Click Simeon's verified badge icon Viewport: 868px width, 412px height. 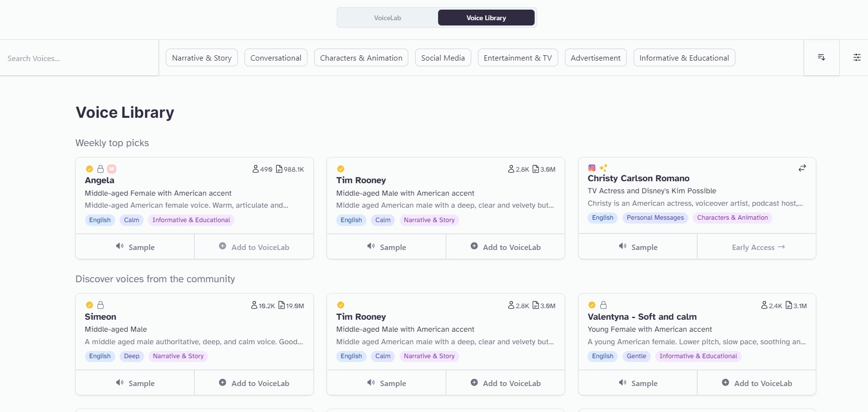[89, 305]
